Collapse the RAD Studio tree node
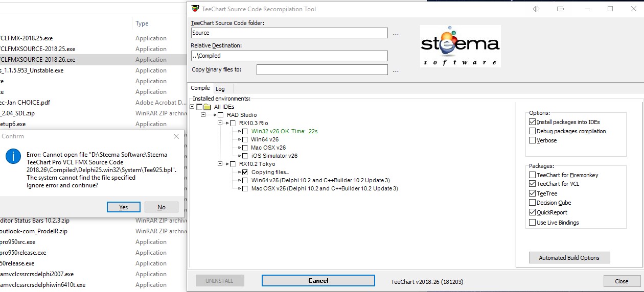Viewport: 644px width, 292px height. coord(203,115)
